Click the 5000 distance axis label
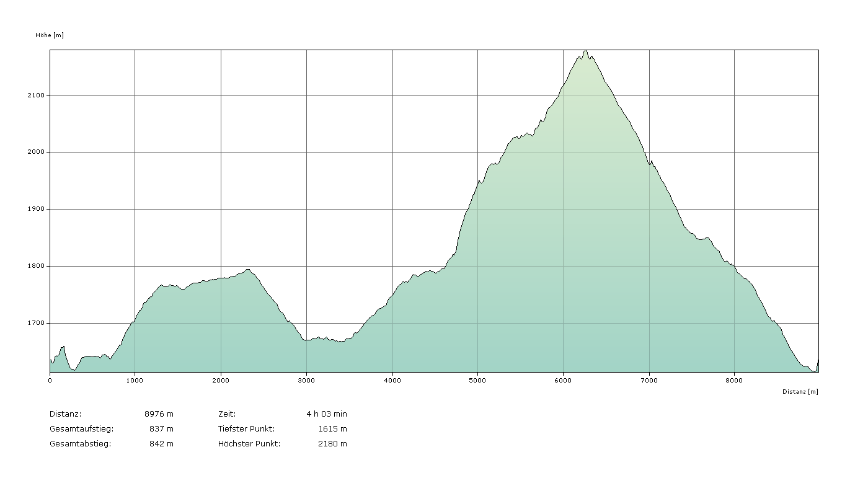Image resolution: width=868 pixels, height=496 pixels. click(x=477, y=380)
